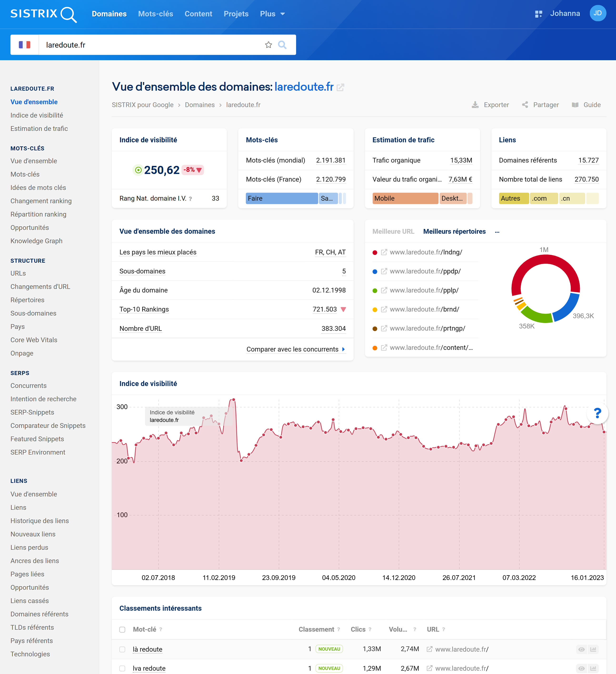Open SERP Environment in the sidebar
Screen dimensions: 616x674
(x=38, y=452)
